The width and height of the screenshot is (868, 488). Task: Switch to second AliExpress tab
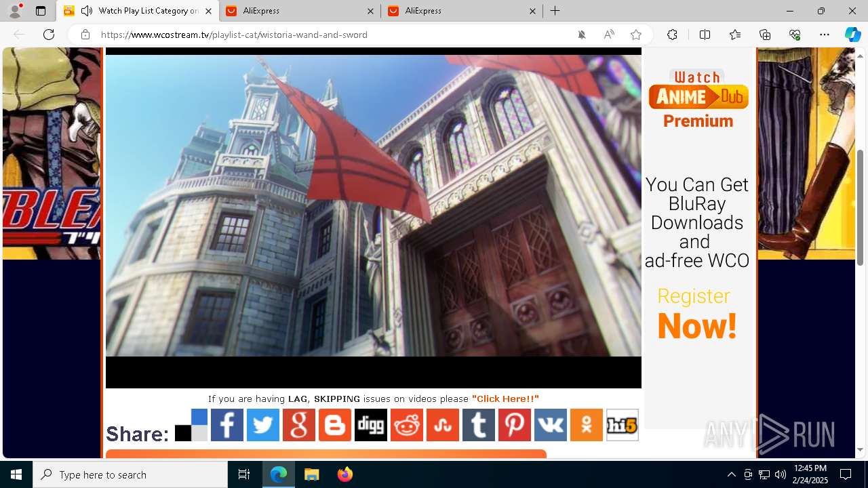tap(462, 11)
